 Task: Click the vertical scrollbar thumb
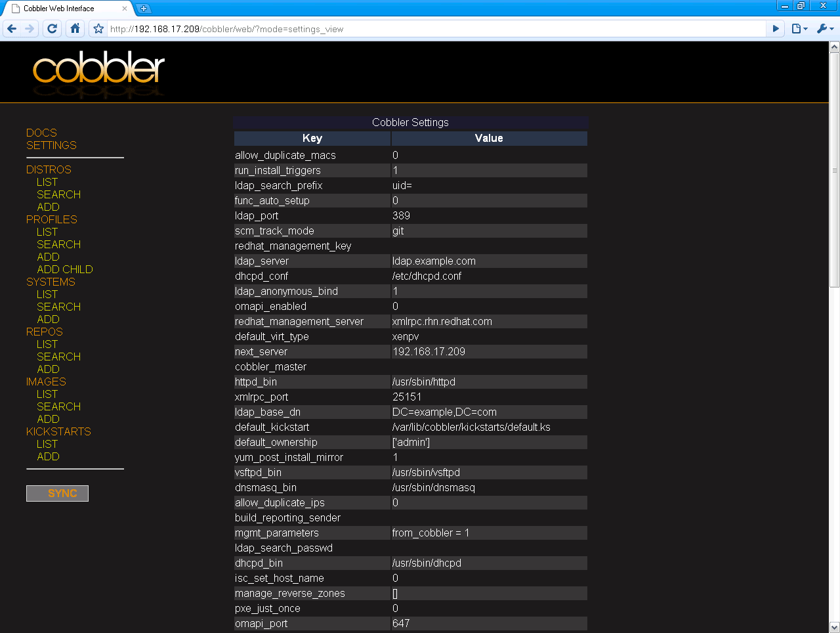click(x=835, y=169)
